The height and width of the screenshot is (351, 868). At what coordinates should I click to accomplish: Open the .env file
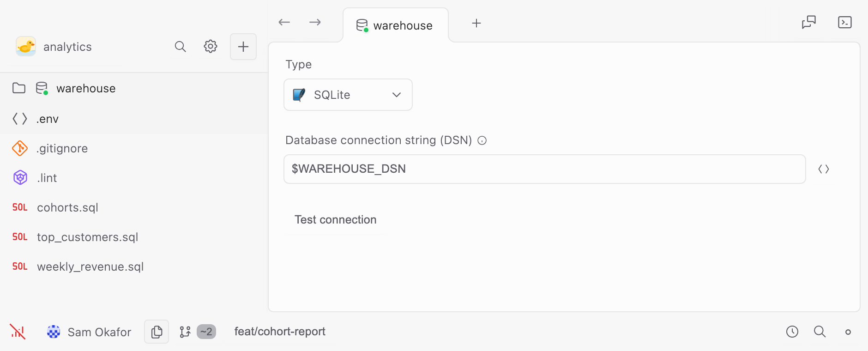tap(134, 119)
